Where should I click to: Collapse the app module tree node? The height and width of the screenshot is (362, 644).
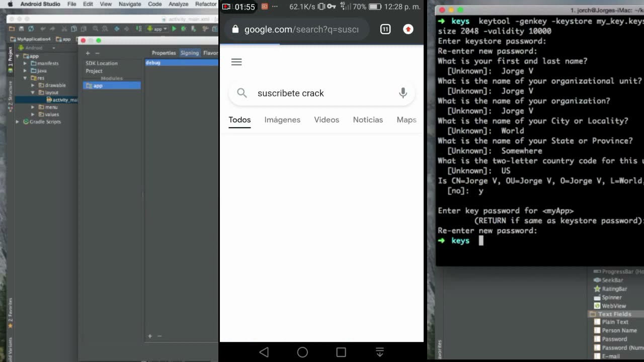(19, 56)
